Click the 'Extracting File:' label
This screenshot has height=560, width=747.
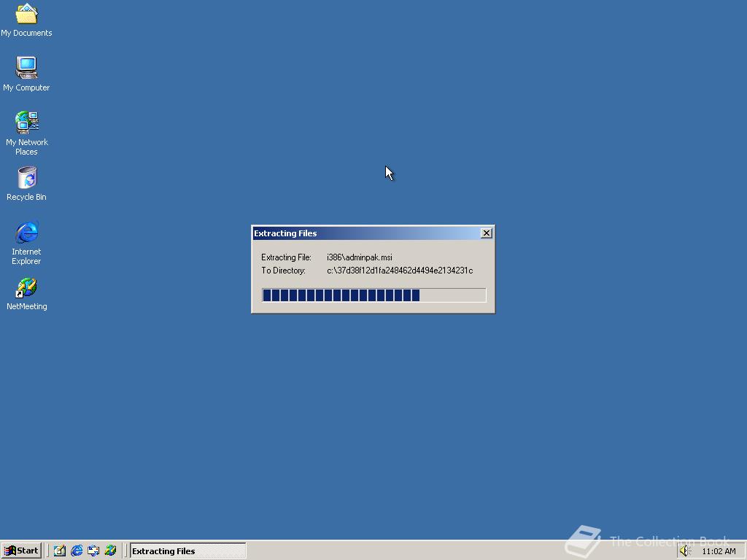coord(286,257)
